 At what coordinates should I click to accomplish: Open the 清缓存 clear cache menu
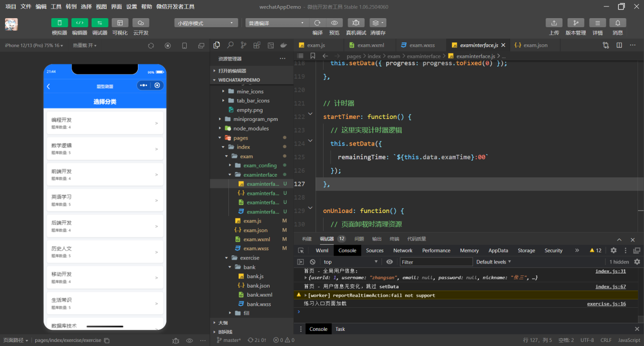tap(378, 23)
